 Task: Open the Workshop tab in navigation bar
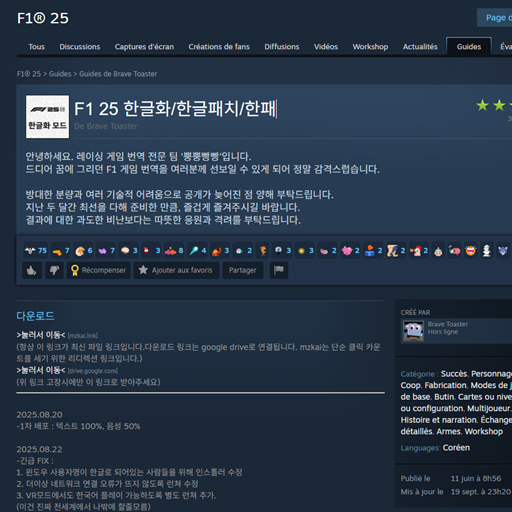pos(370,47)
